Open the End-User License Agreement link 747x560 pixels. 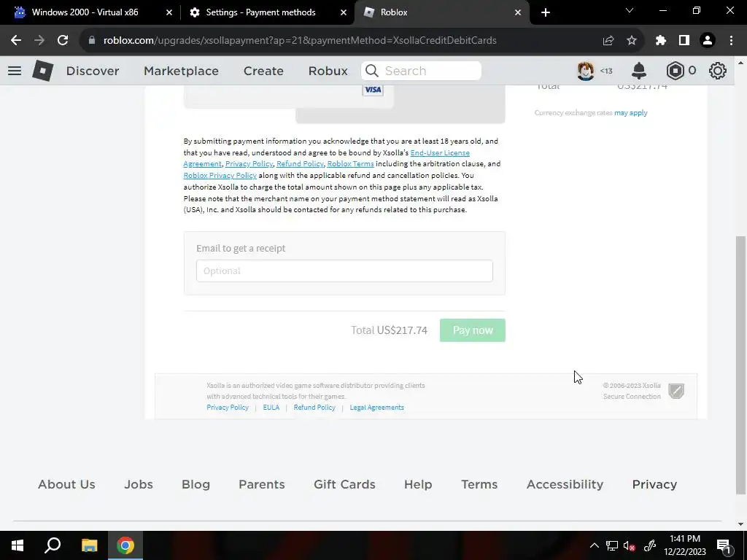[440, 153]
